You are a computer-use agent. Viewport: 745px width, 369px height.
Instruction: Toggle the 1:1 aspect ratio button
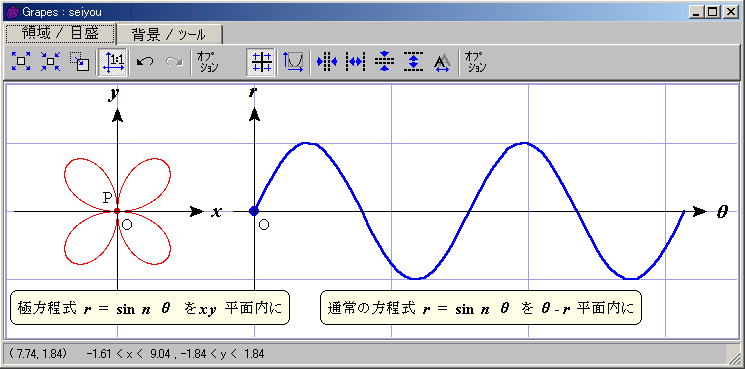click(x=113, y=62)
